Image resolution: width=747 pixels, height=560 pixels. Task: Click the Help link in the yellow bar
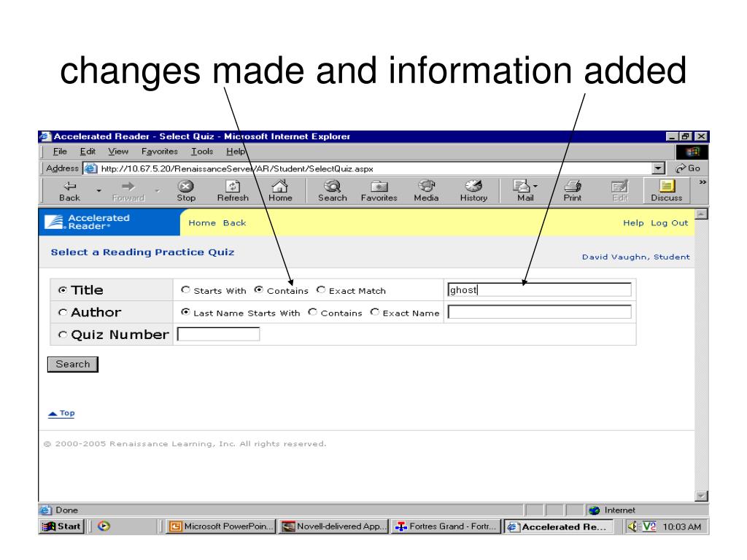[x=633, y=223]
